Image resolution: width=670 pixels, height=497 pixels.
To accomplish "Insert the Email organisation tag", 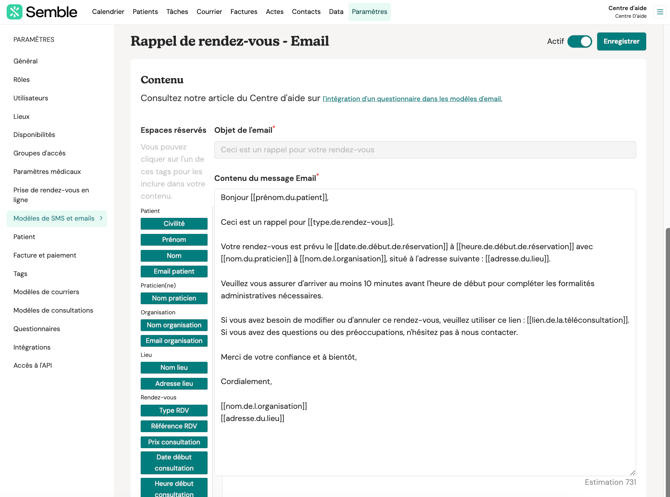I will [174, 341].
